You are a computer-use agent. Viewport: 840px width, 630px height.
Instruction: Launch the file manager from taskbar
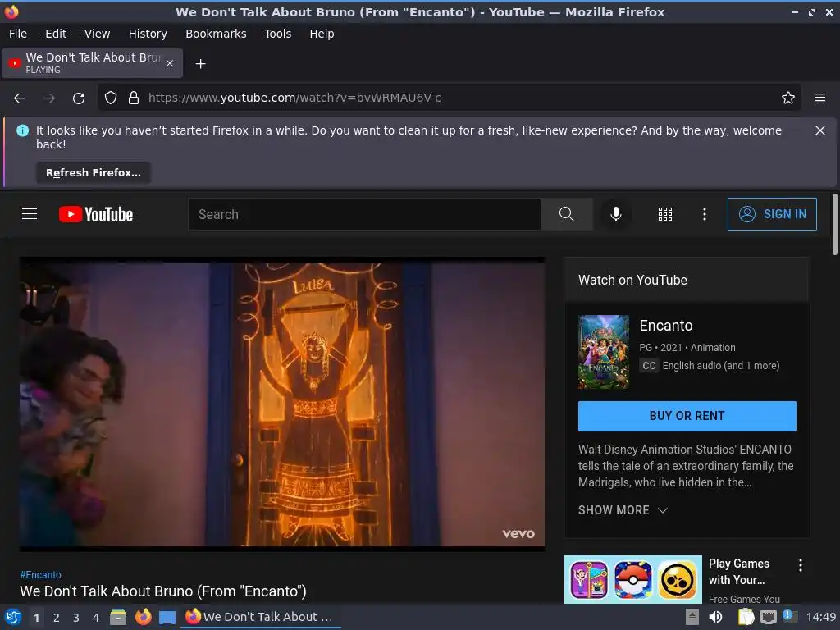(118, 617)
